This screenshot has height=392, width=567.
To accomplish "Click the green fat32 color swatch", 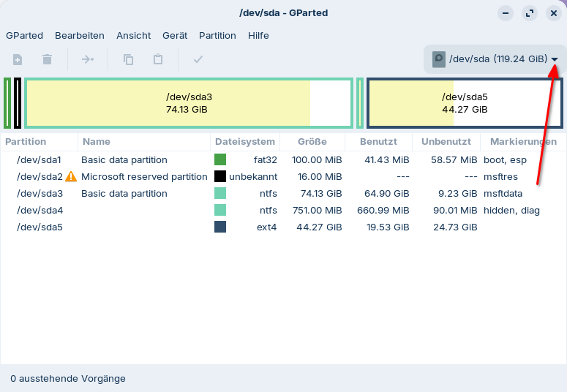I will coord(220,159).
